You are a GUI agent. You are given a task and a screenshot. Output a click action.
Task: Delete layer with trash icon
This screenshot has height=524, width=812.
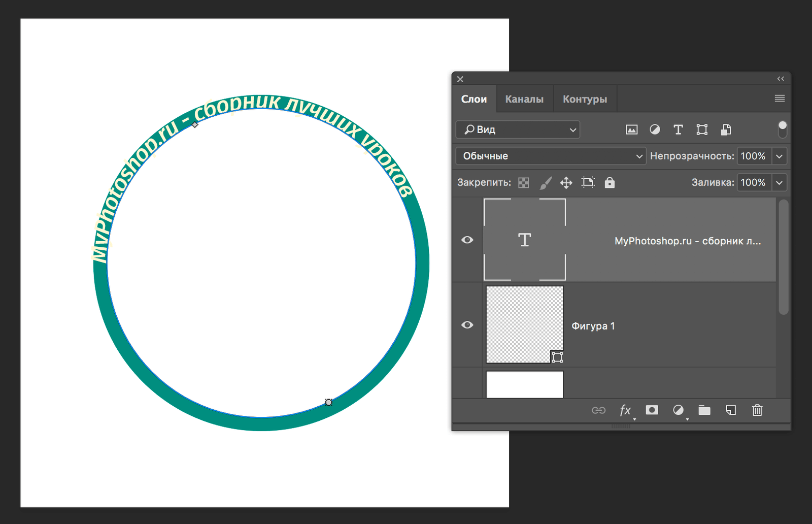[757, 410]
